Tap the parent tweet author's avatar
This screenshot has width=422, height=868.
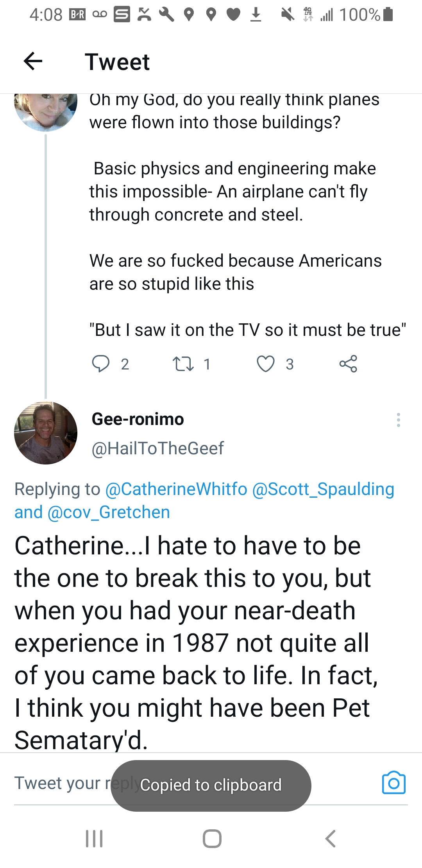[x=46, y=109]
